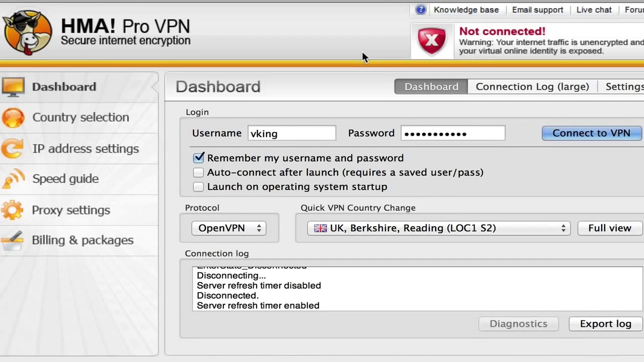Image resolution: width=644 pixels, height=362 pixels.
Task: Open the Quick VPN Country Change dropdown
Action: pos(439,228)
